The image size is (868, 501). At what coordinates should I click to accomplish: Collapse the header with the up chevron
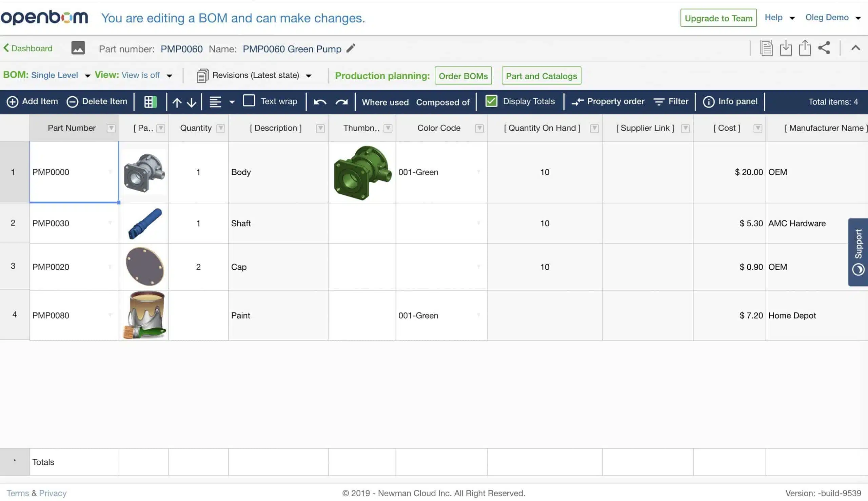click(855, 48)
